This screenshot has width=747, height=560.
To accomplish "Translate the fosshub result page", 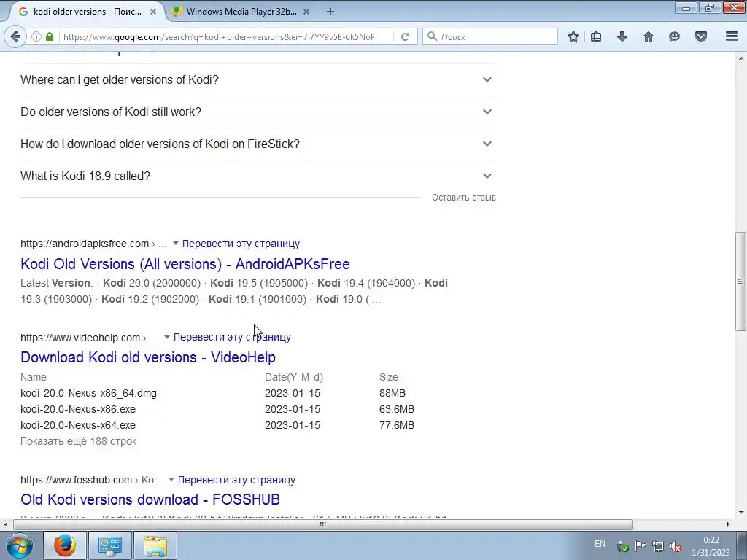I will (236, 480).
